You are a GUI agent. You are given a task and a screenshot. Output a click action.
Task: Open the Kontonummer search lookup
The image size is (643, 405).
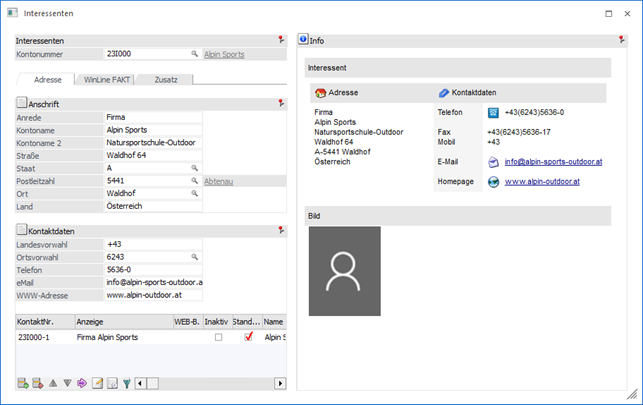(194, 54)
